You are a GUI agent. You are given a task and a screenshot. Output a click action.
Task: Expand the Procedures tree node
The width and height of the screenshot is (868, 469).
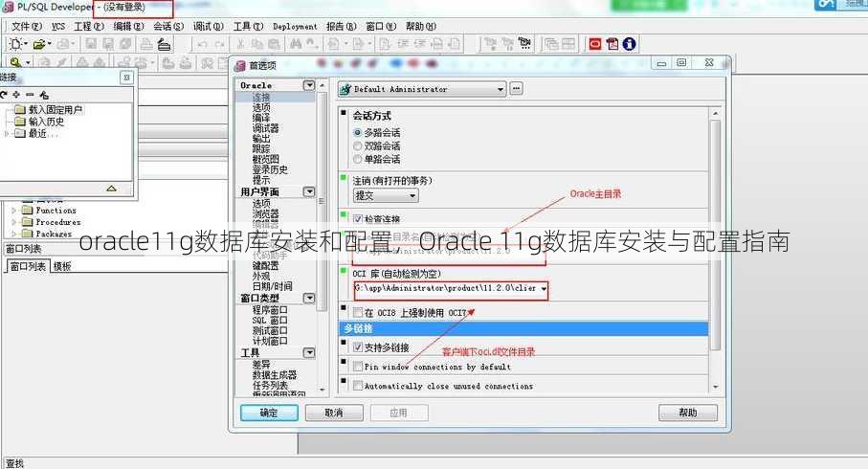point(14,222)
